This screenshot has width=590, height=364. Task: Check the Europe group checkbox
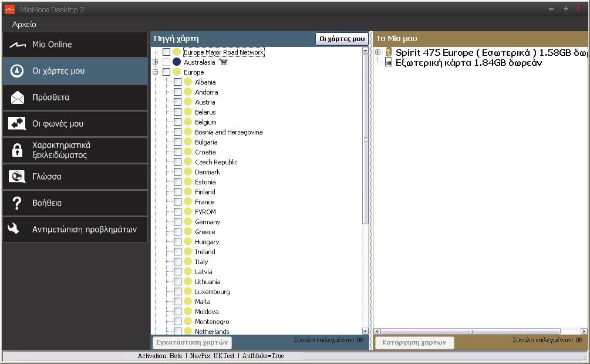point(166,72)
